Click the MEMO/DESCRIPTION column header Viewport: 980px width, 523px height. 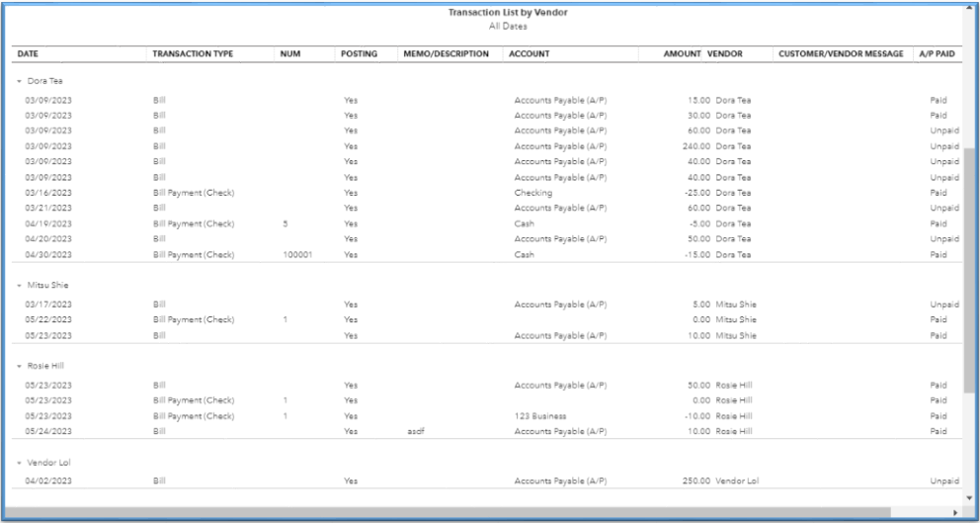click(446, 53)
